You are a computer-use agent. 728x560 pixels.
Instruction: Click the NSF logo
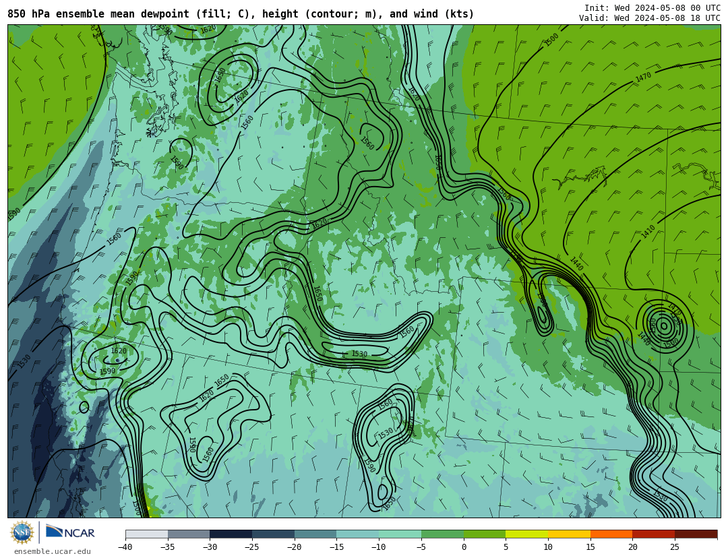[22, 532]
